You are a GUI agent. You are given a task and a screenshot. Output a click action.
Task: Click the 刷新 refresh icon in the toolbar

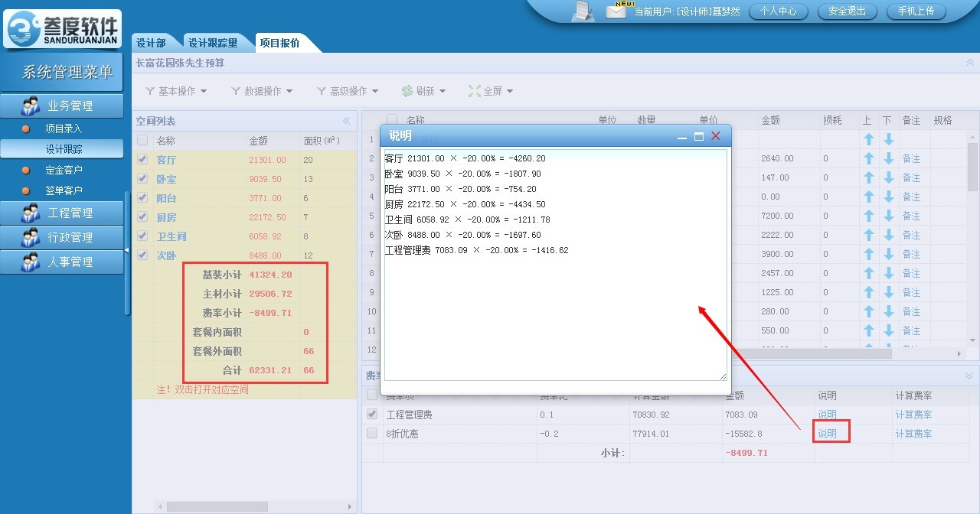407,91
